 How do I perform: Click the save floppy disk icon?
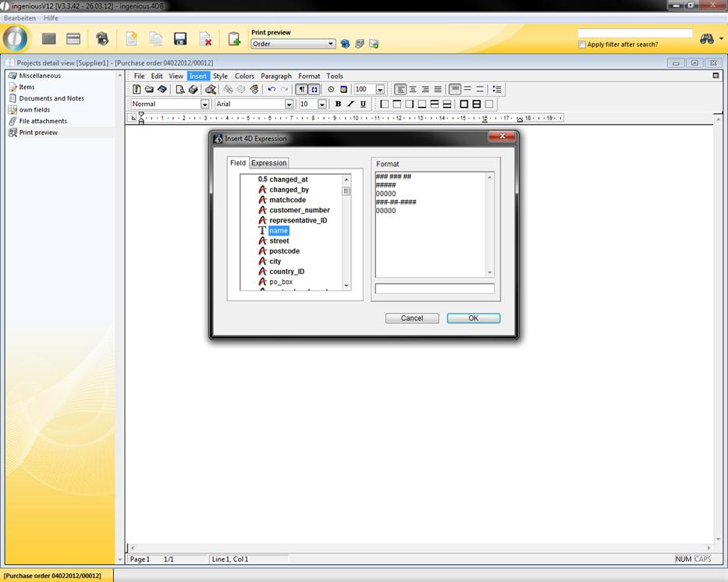tap(180, 39)
